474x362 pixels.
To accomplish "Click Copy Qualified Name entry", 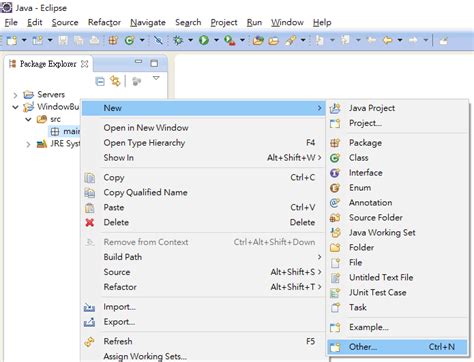I will click(x=203, y=193).
